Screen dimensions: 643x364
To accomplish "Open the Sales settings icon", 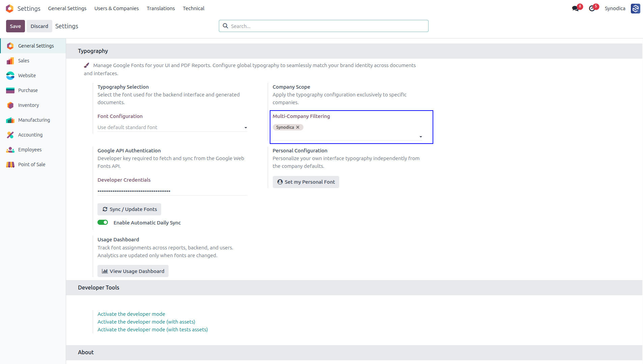I will coord(10,61).
